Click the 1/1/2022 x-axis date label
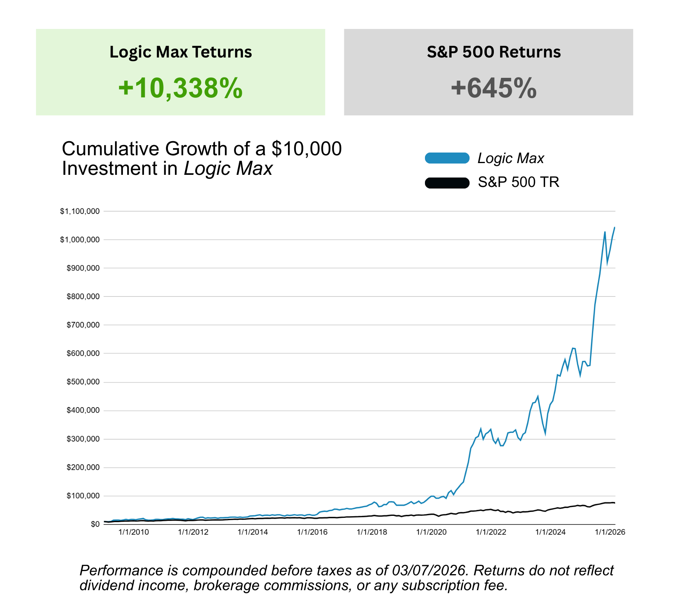This screenshot has width=675, height=616. (491, 532)
